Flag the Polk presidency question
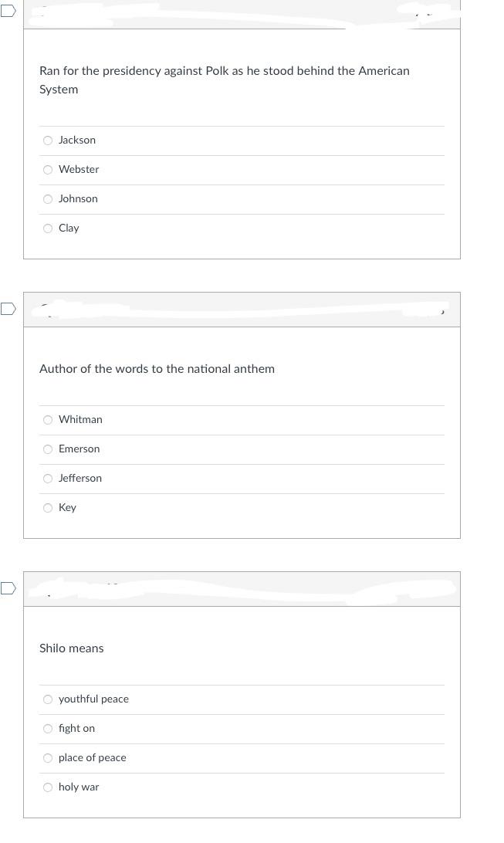 (8, 12)
